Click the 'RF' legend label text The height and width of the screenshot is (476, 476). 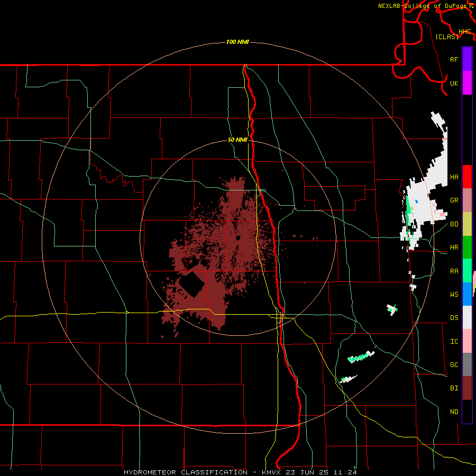pos(454,59)
